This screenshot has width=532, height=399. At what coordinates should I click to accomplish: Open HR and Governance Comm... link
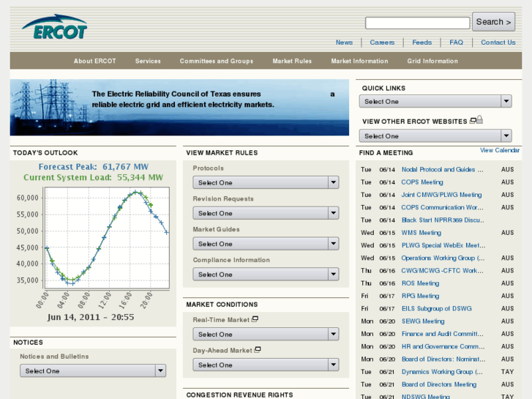443,346
